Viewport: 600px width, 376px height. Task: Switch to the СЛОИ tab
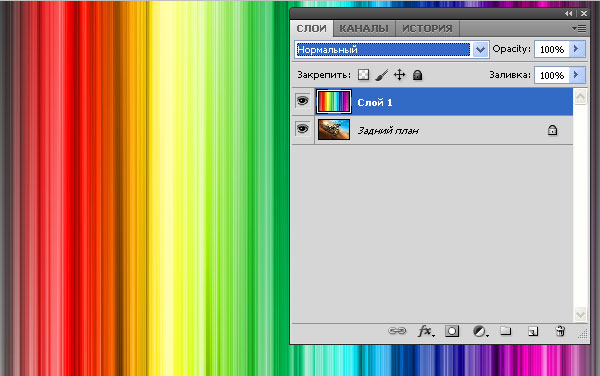[x=311, y=29]
